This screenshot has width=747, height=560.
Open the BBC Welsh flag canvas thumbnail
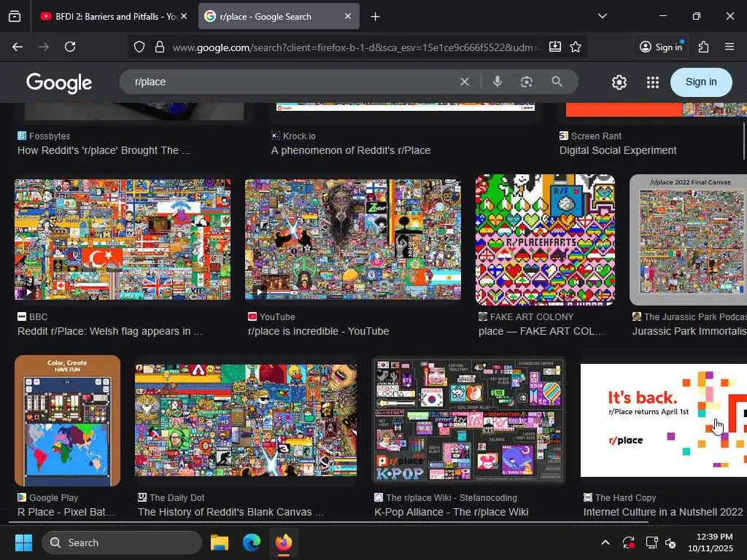(x=123, y=239)
